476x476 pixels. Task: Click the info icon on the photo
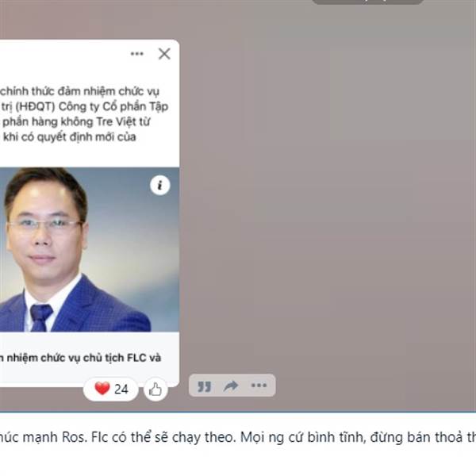coord(160,185)
